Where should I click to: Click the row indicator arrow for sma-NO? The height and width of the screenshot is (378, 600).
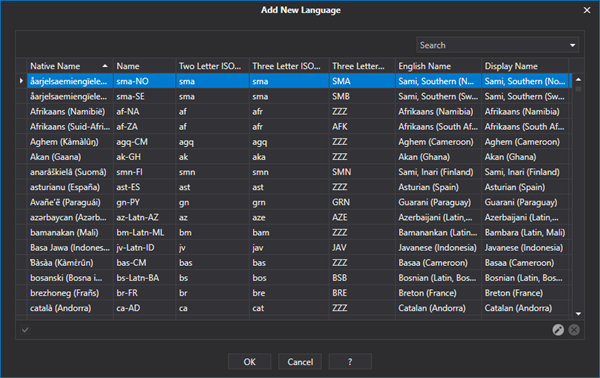[21, 81]
